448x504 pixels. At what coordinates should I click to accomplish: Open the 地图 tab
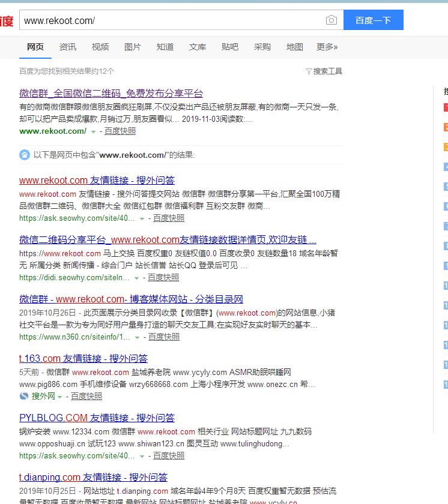[x=295, y=47]
